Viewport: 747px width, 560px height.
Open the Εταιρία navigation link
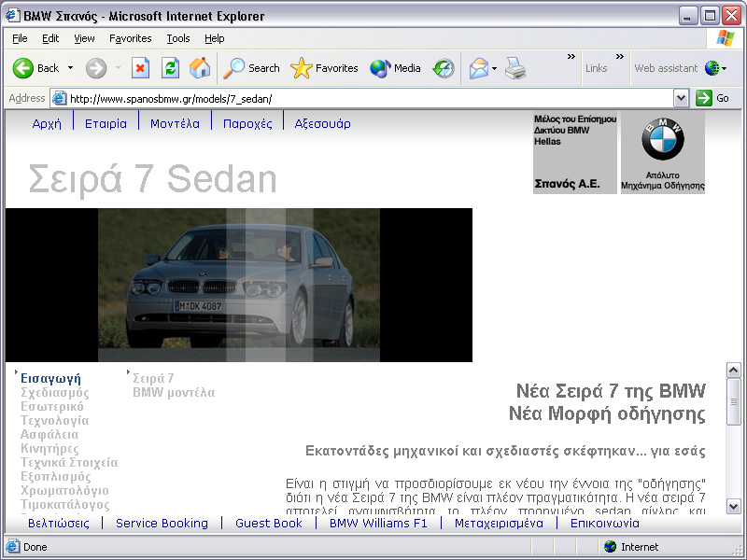[106, 124]
